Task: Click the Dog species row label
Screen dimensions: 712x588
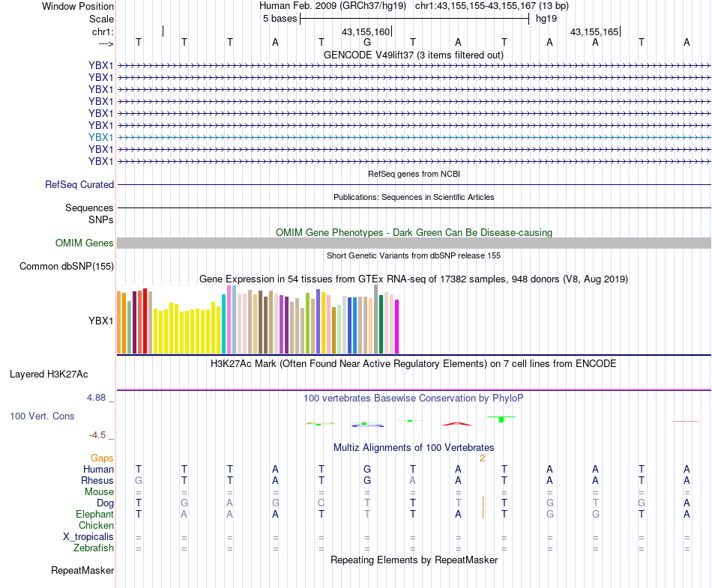Action: (105, 503)
